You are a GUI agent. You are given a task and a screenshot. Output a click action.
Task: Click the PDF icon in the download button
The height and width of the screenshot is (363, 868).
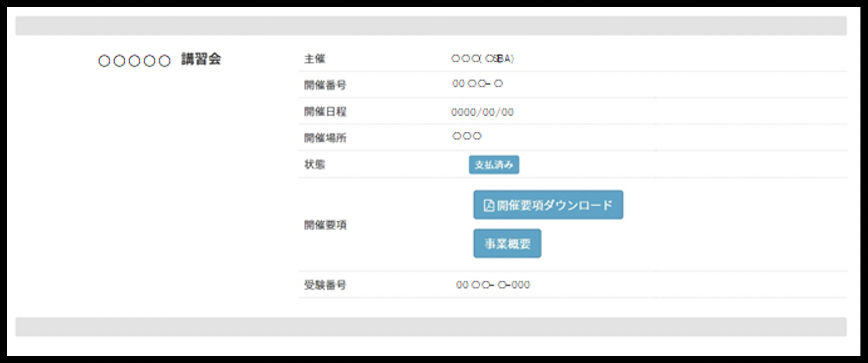(488, 205)
